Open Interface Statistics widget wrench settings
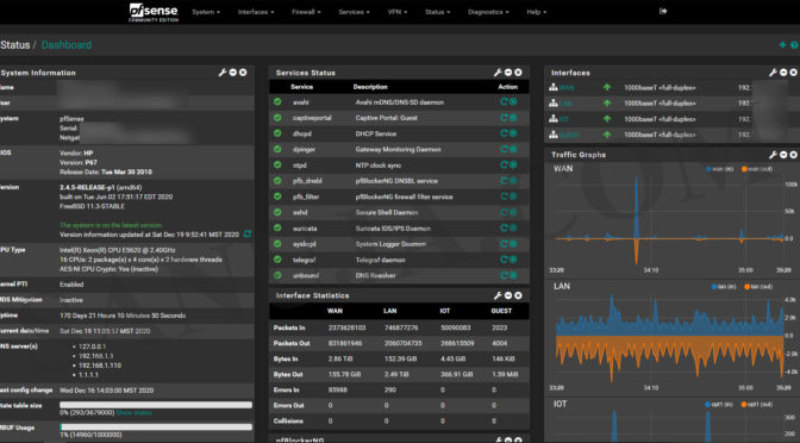The width and height of the screenshot is (800, 443). (497, 296)
